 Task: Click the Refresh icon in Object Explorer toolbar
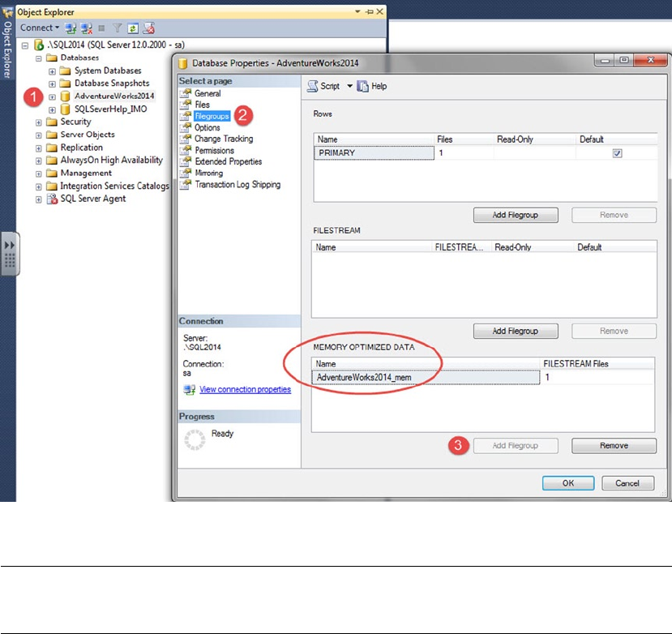click(x=133, y=28)
